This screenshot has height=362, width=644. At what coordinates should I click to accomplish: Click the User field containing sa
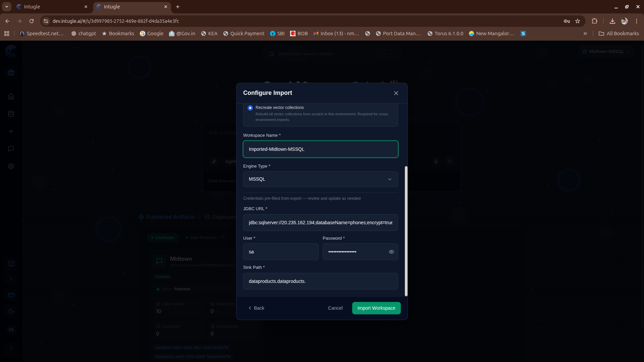281,252
